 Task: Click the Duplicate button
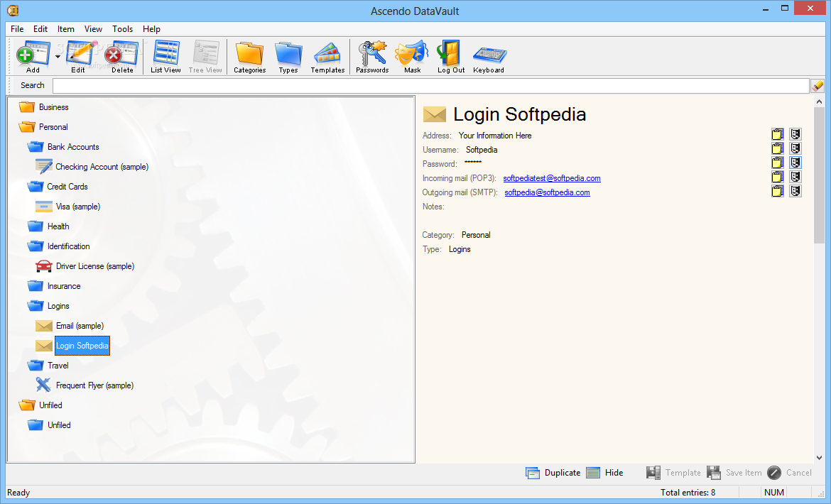coord(553,473)
